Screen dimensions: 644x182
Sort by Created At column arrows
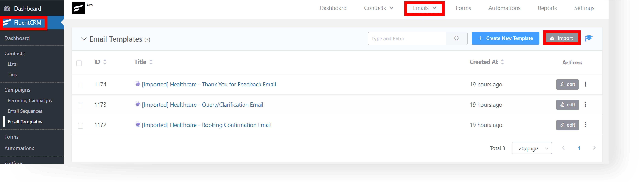pos(502,62)
